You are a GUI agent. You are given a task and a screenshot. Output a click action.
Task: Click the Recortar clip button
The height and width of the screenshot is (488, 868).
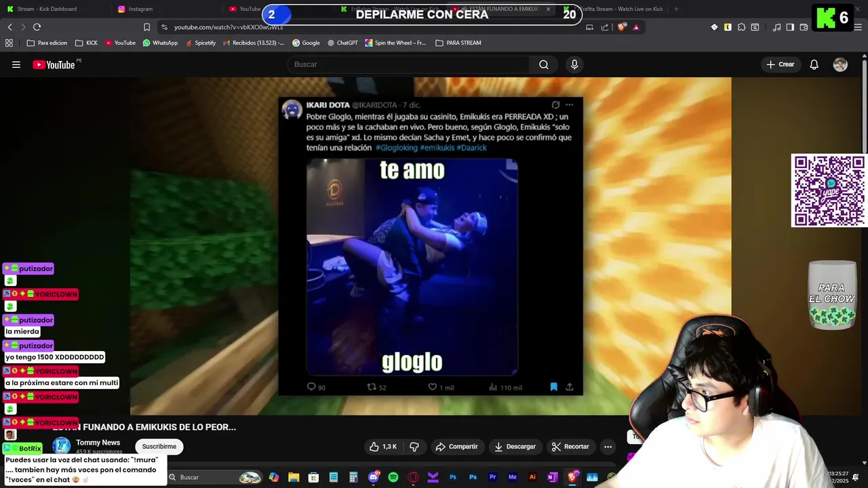(570, 447)
